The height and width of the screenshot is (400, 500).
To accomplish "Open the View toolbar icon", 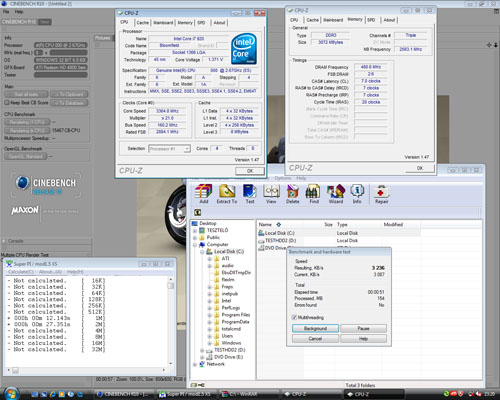I will (x=271, y=194).
